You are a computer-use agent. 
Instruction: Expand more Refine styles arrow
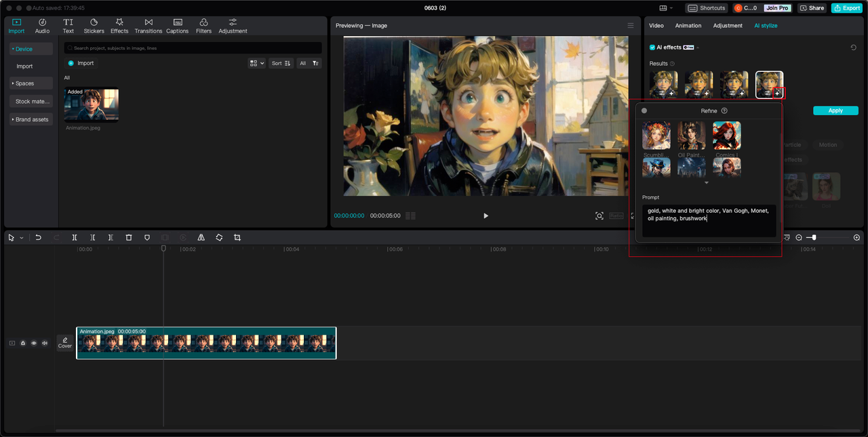coord(706,183)
